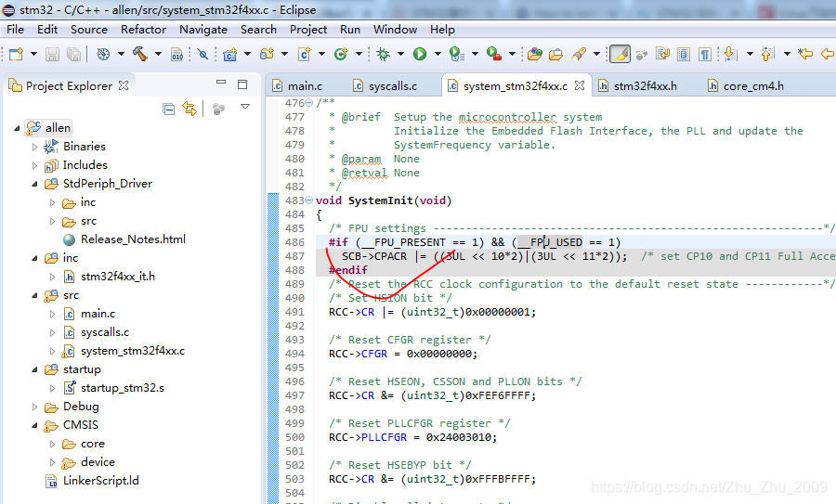Expand the Includes node
This screenshot has height=504, width=836.
34,165
